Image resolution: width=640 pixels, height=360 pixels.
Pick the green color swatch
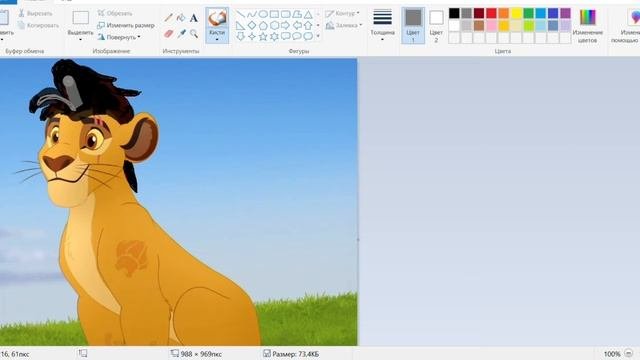(529, 13)
